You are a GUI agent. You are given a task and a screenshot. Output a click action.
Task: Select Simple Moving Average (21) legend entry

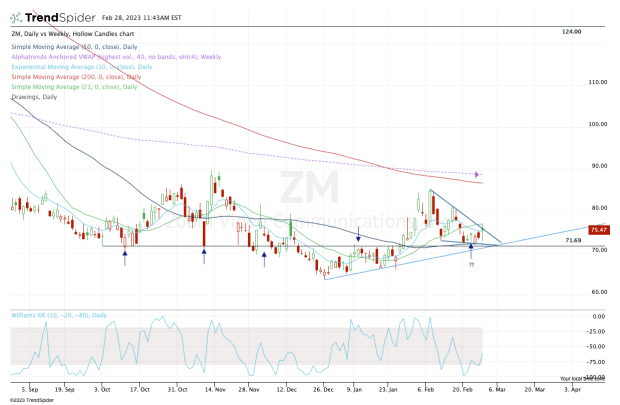(74, 87)
